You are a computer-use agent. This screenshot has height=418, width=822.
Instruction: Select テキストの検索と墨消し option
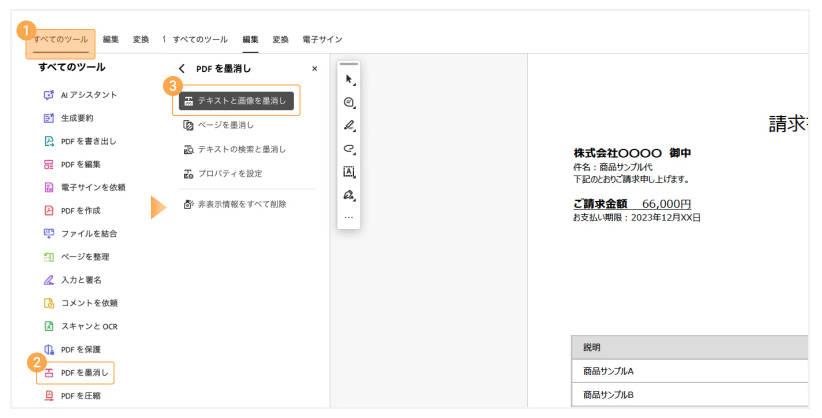[234, 149]
